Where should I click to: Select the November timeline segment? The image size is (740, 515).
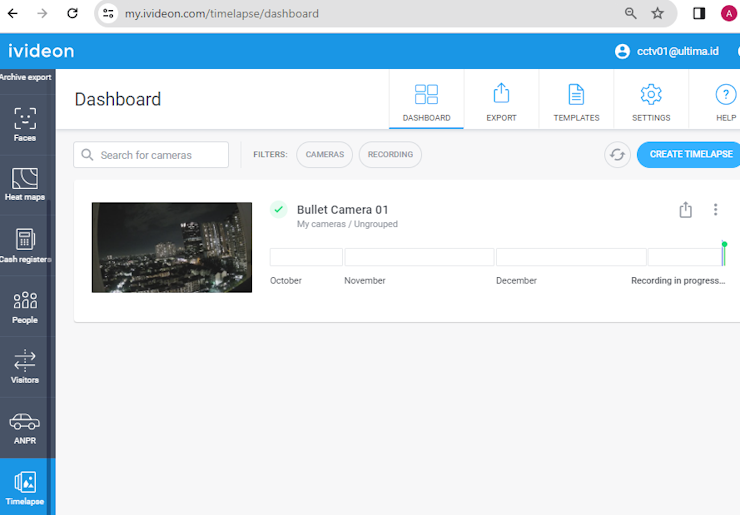click(x=419, y=257)
